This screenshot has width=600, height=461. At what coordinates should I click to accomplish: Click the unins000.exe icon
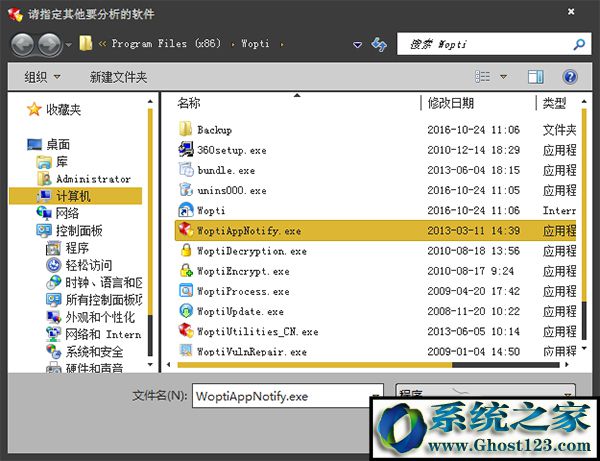pyautogui.click(x=186, y=189)
